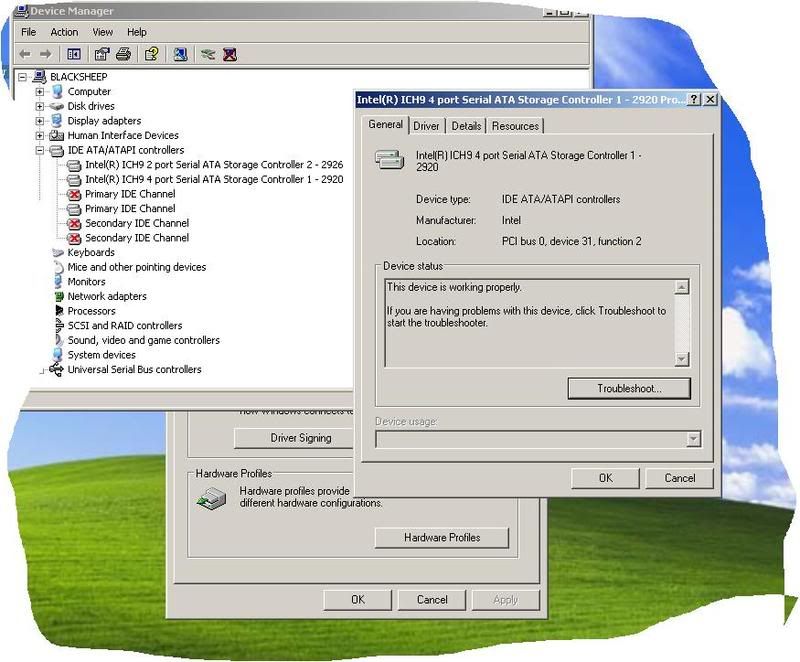Click the Driver Signing button
This screenshot has width=800, height=662.
click(300, 438)
